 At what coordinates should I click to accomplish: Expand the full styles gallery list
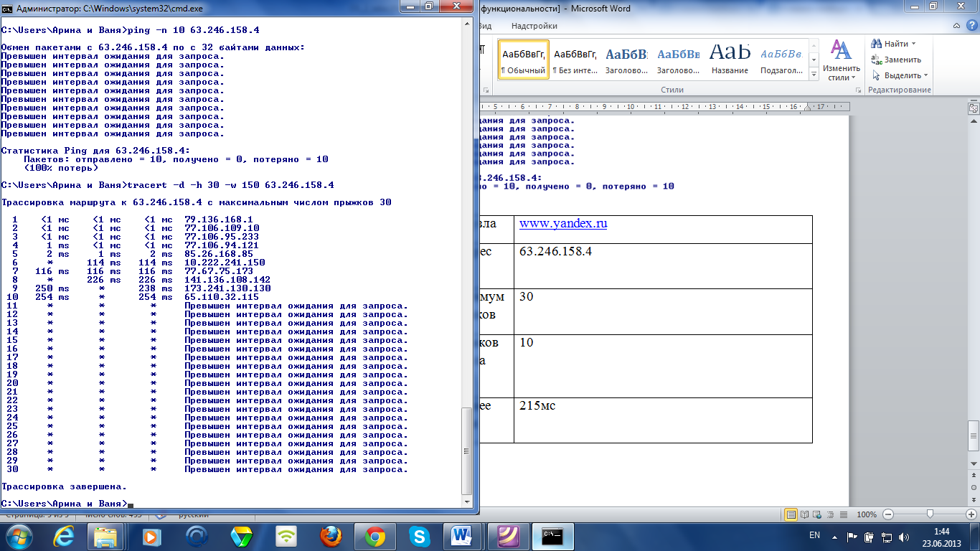pos(814,74)
